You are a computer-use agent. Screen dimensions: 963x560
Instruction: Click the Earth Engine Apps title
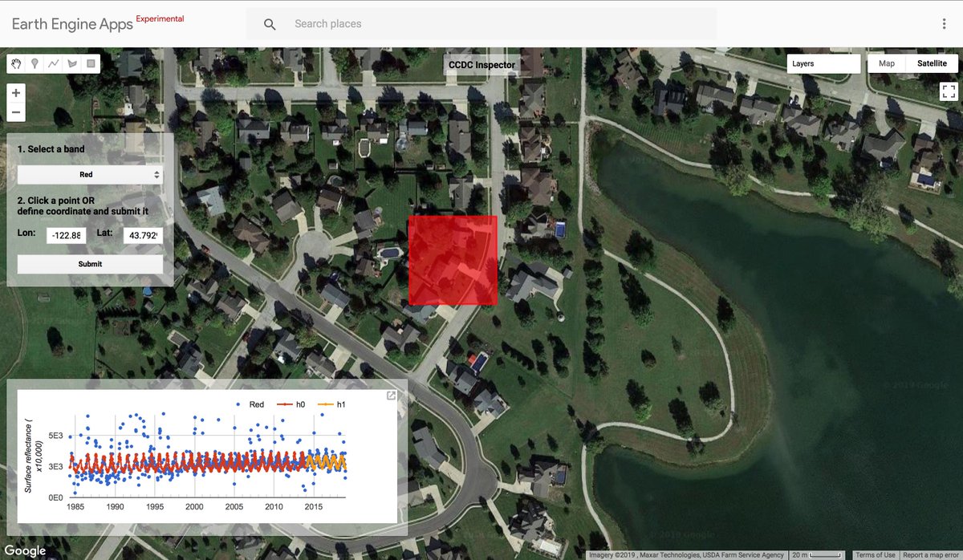(x=72, y=24)
